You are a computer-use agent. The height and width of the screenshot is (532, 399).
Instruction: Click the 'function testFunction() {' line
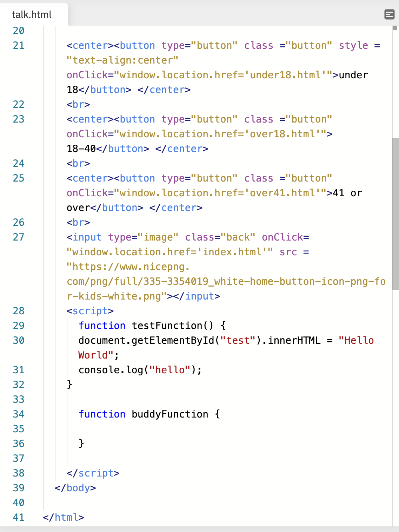[x=152, y=326]
